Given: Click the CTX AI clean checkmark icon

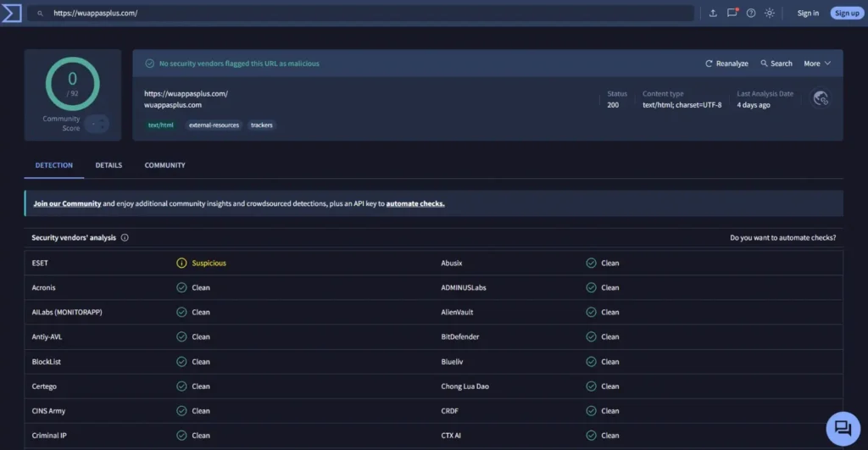Looking at the screenshot, I should coord(591,436).
